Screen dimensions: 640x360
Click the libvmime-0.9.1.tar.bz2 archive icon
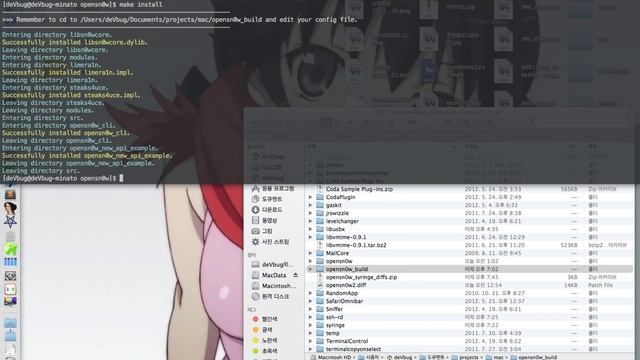point(320,245)
